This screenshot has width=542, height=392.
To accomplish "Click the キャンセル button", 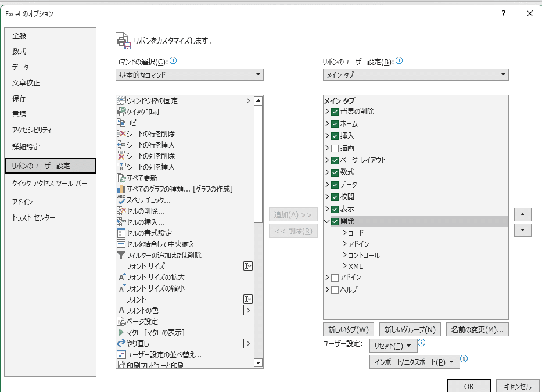I will click(x=518, y=386).
